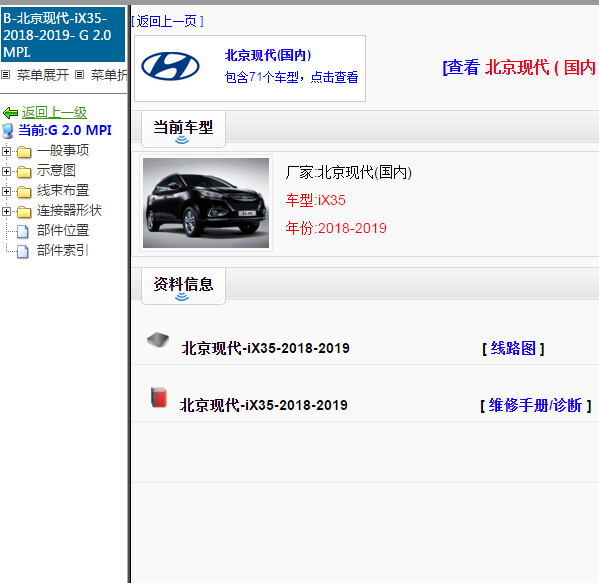Image resolution: width=599 pixels, height=583 pixels.
Task: Select the 部件位置 tree item
Action: pyautogui.click(x=63, y=230)
